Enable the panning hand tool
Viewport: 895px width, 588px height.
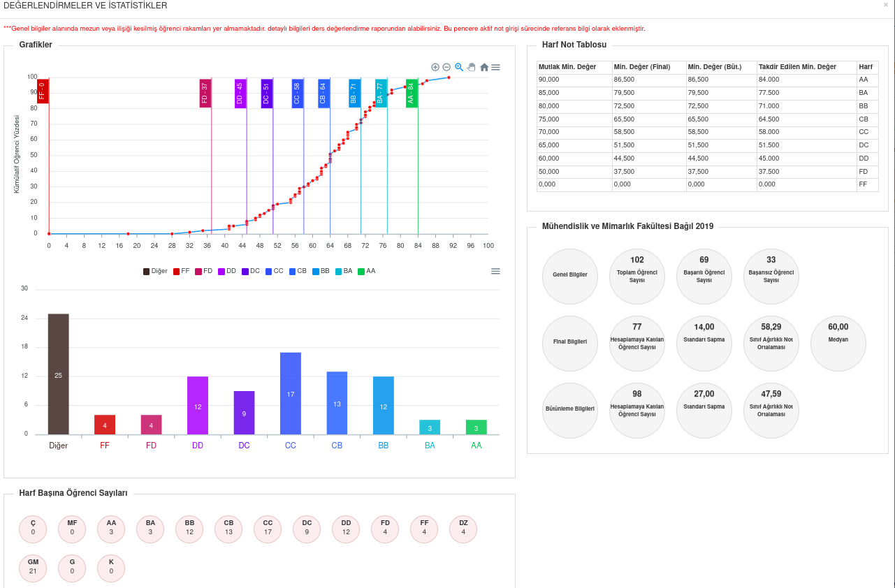click(471, 67)
